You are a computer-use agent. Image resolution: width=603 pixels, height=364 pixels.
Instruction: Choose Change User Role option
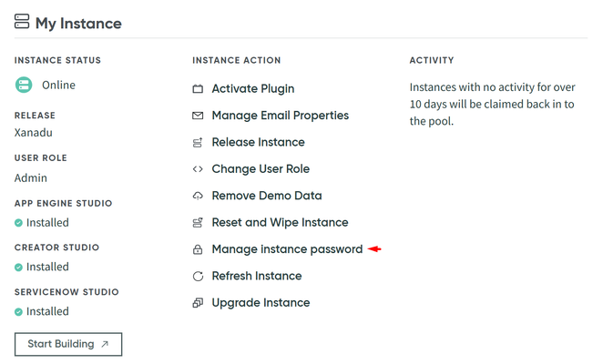[x=261, y=169]
